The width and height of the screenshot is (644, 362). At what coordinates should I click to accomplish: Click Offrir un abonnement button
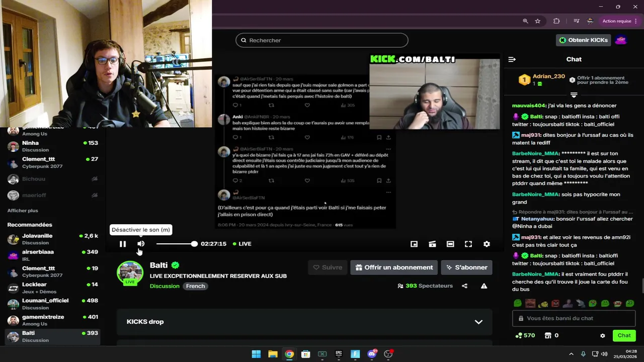[x=393, y=267]
